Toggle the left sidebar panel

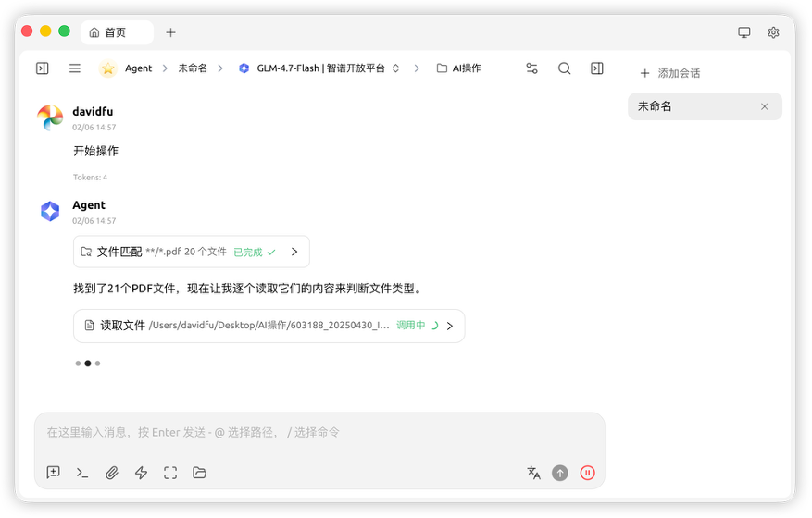click(x=43, y=68)
